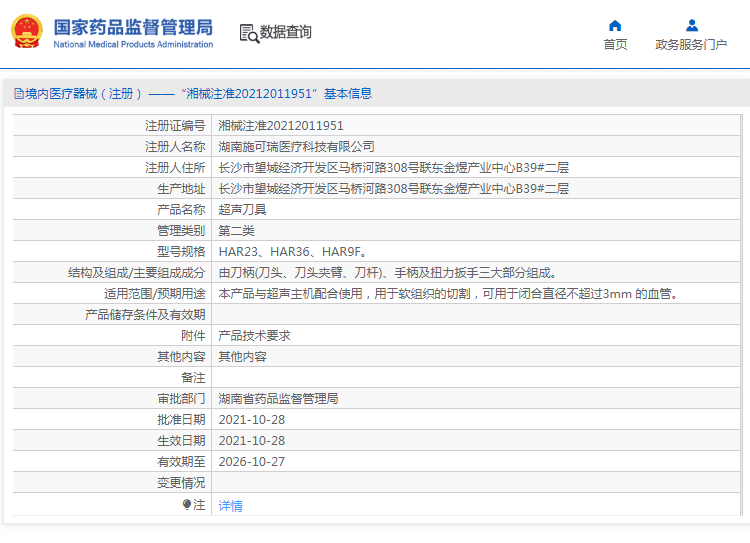The height and width of the screenshot is (543, 750).
Task: Open 政务服务门户 portal link text
Action: (x=691, y=44)
